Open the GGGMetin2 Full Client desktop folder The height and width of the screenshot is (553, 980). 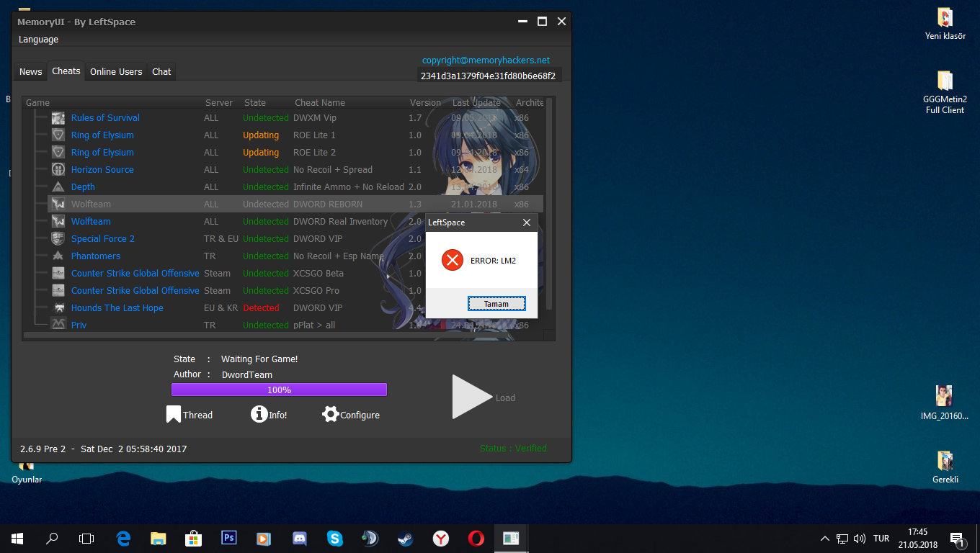[945, 92]
